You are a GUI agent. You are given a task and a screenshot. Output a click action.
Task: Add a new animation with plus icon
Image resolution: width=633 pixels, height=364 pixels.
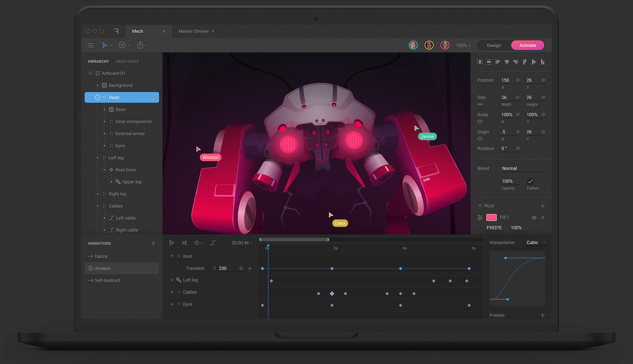click(153, 243)
